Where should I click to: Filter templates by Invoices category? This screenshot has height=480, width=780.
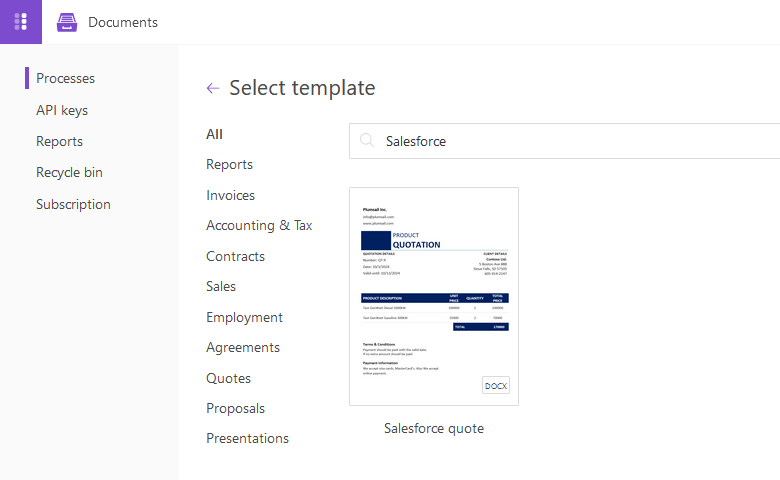click(x=230, y=195)
